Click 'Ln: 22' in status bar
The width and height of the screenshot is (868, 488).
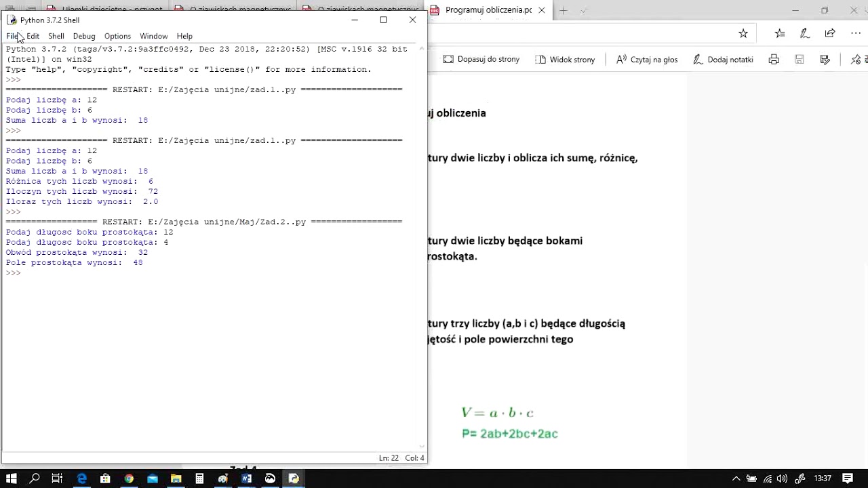[x=389, y=458]
